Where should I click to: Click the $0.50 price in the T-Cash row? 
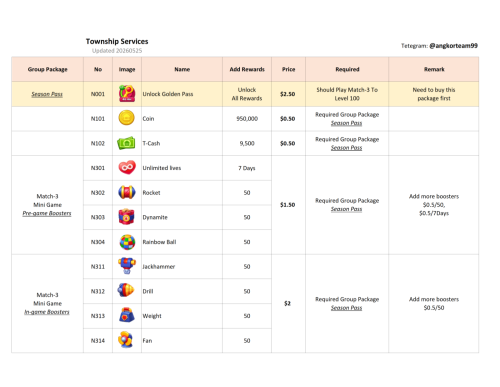click(288, 143)
